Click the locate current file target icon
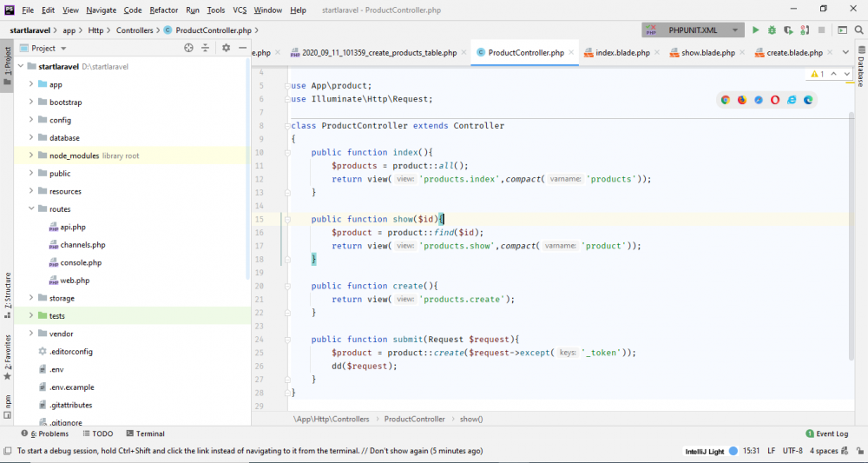 (188, 49)
